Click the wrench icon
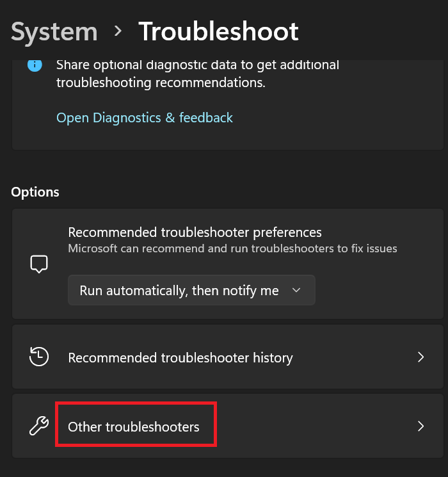Image resolution: width=448 pixels, height=477 pixels. coord(39,426)
